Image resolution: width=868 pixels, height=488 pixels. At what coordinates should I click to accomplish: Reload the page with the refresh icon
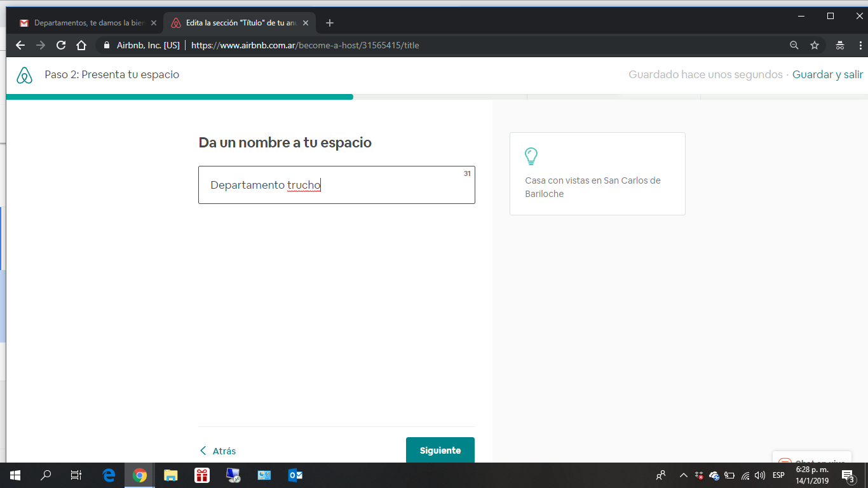pyautogui.click(x=61, y=45)
